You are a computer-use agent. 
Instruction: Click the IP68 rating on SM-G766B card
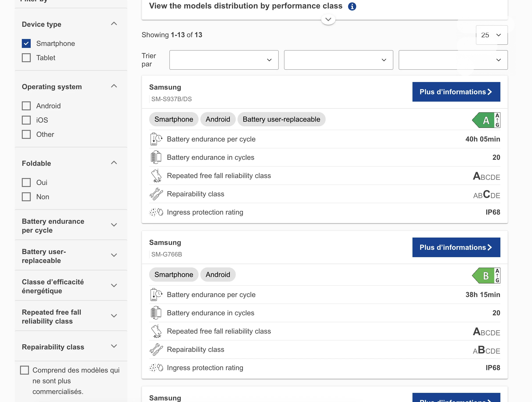point(493,368)
